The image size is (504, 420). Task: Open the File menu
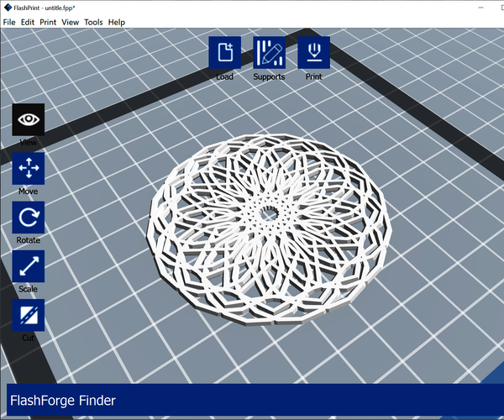click(x=9, y=22)
